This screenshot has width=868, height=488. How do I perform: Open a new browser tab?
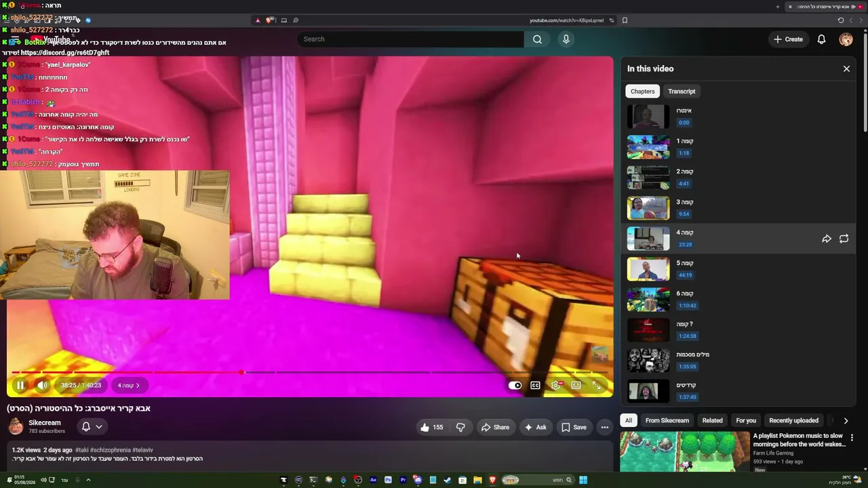(777, 7)
